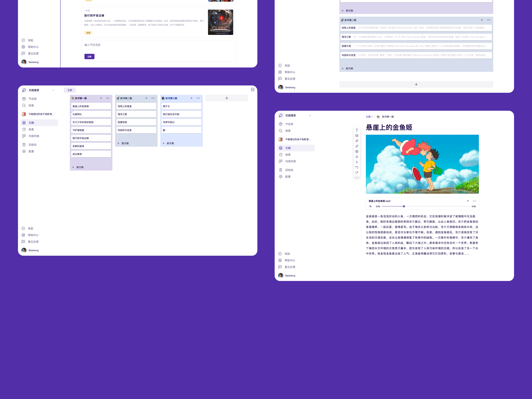Select the text tool in editor toolbar

(x=357, y=130)
